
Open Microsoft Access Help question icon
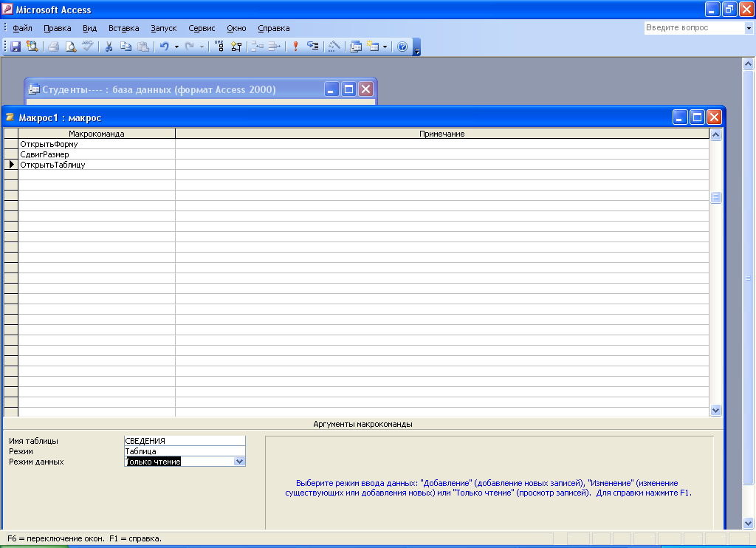click(402, 47)
